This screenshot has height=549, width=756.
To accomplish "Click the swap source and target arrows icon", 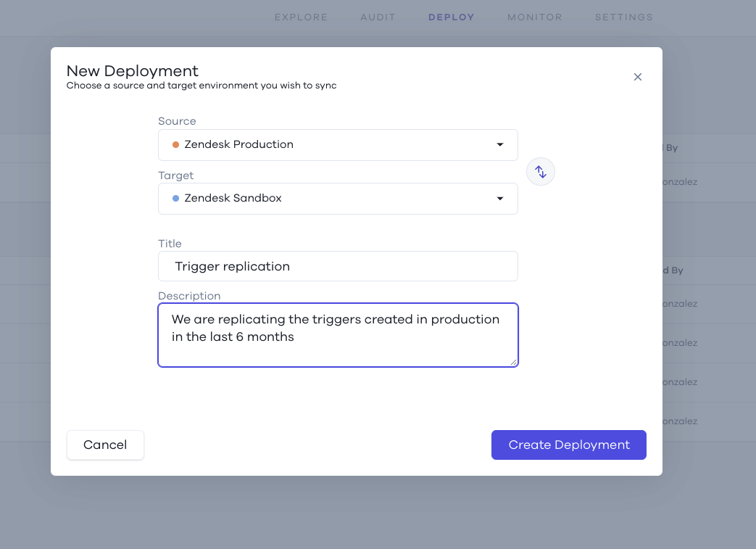I will pyautogui.click(x=540, y=171).
